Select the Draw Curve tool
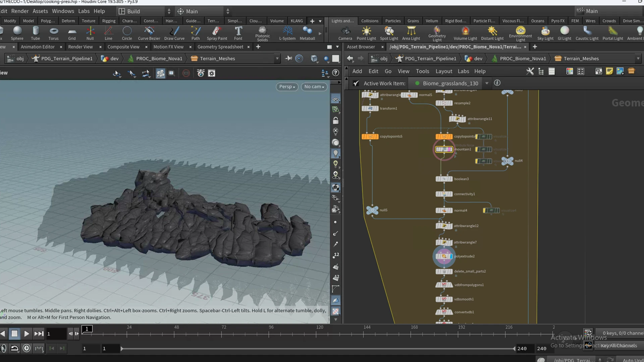This screenshot has height=362, width=644. pyautogui.click(x=174, y=34)
